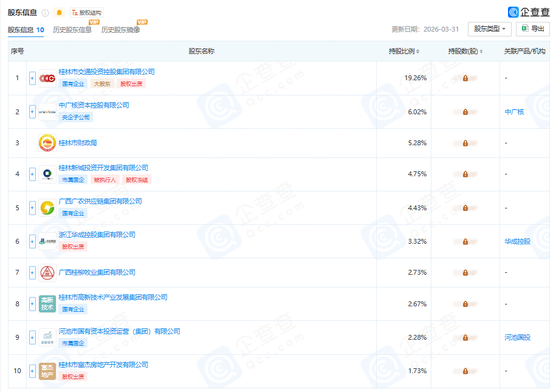The width and height of the screenshot is (556, 392).
Task: Open the 股东类型 dropdown
Action: 489,29
